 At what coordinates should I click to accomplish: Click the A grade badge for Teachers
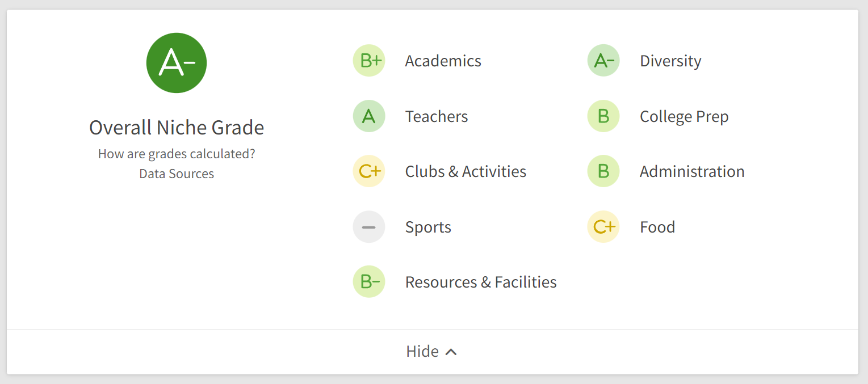[x=369, y=116]
